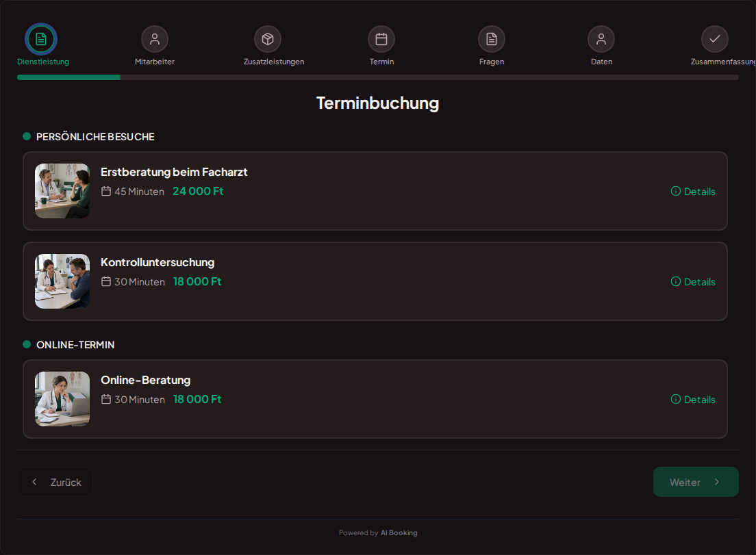The width and height of the screenshot is (756, 555).
Task: Go to the Zusatzleistungen step label
Action: [x=274, y=62]
